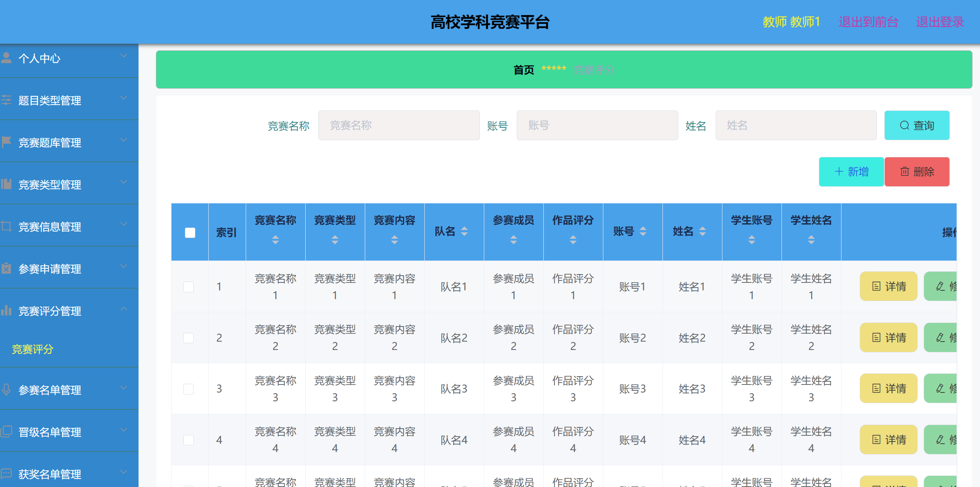Expand the 个人中心 chevron
The width and height of the screenshot is (980, 487).
[x=124, y=56]
